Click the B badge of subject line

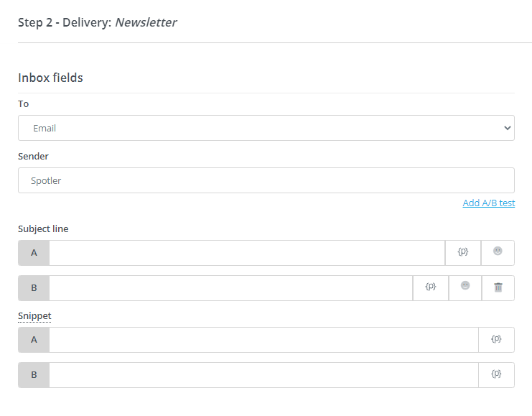coord(34,288)
